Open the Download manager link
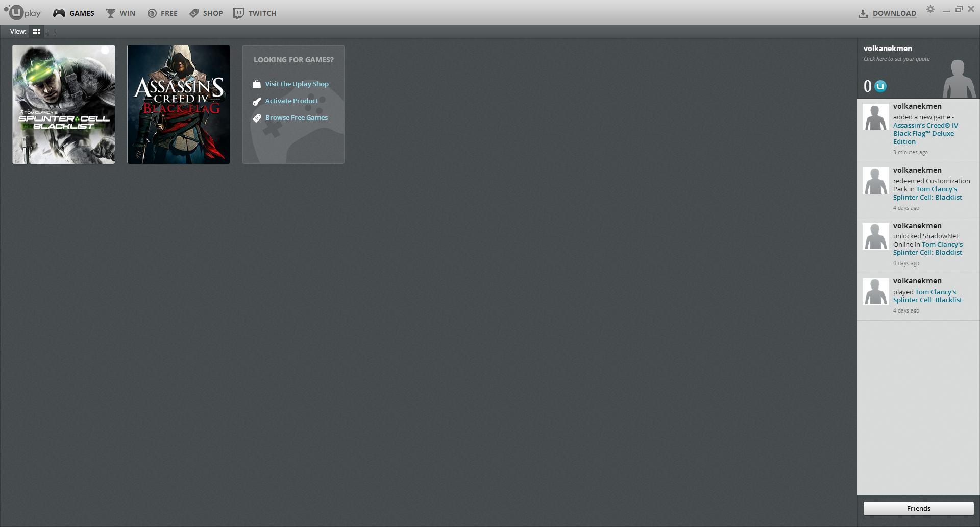The width and height of the screenshot is (980, 527). 894,14
